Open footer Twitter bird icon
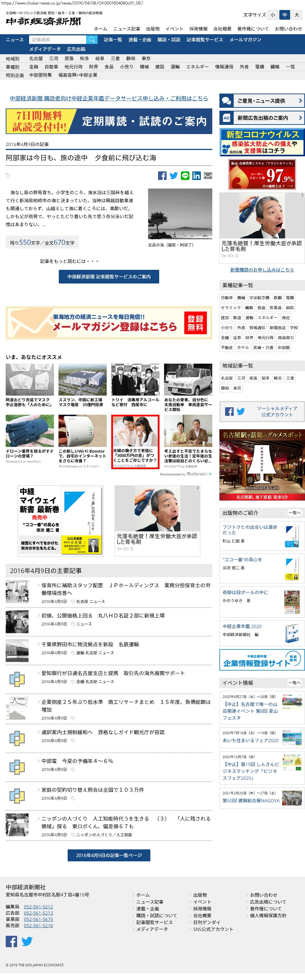305x980 pixels. click(x=27, y=941)
